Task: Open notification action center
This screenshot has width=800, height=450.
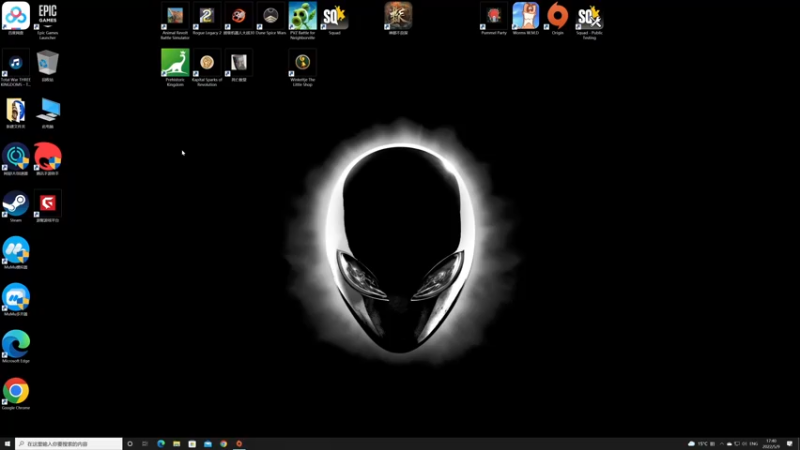Action: point(790,444)
